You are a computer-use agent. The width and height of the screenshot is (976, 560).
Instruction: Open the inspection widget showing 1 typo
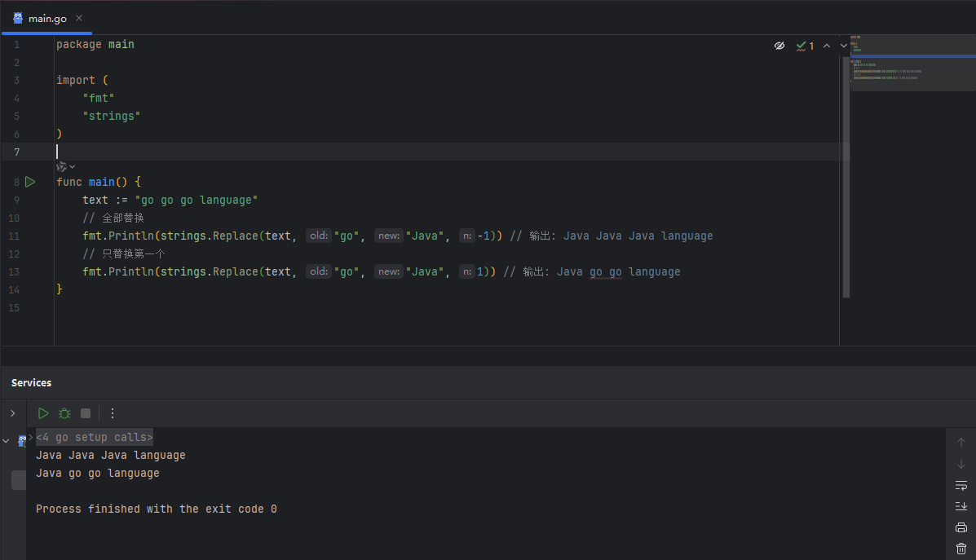(x=805, y=46)
